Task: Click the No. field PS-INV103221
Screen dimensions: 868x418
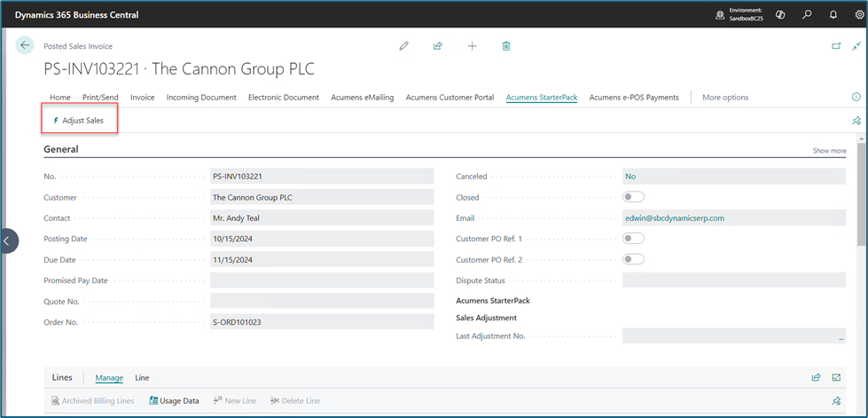Action: [x=322, y=177]
